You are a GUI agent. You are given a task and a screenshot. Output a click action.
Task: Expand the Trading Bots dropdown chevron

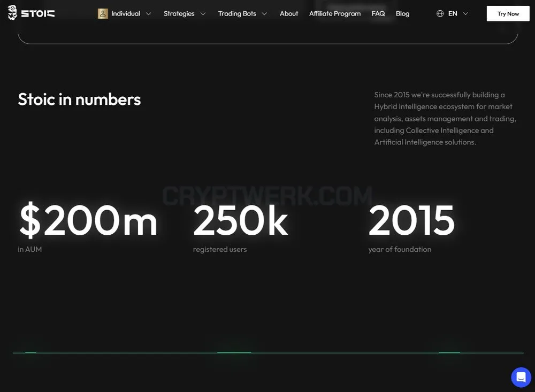(x=264, y=14)
